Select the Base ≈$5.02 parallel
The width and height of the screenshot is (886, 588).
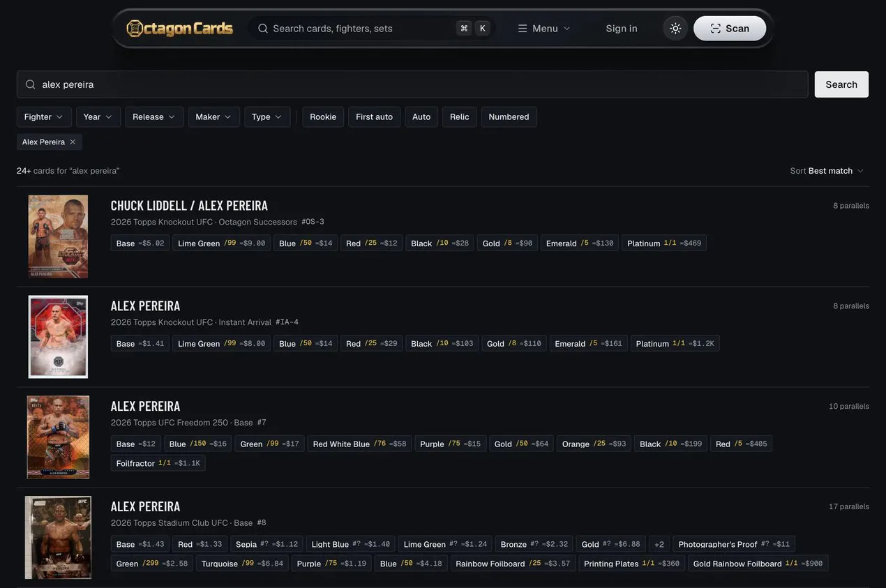click(140, 243)
